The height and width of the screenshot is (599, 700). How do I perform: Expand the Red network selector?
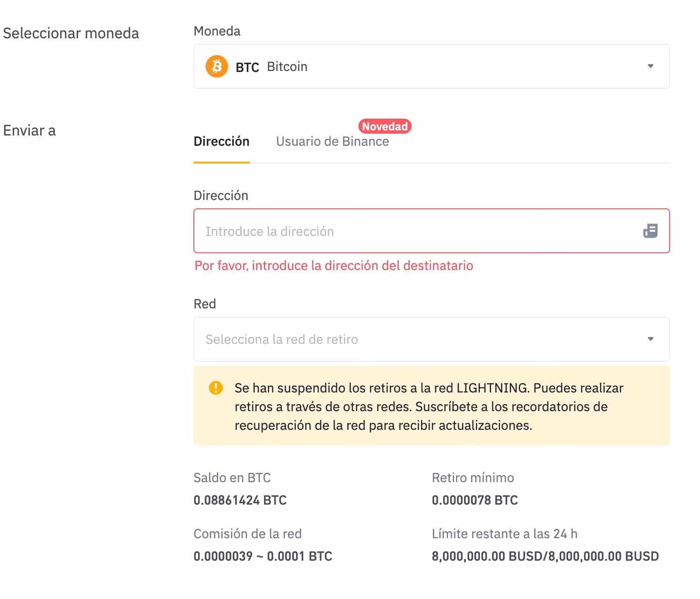(x=431, y=339)
